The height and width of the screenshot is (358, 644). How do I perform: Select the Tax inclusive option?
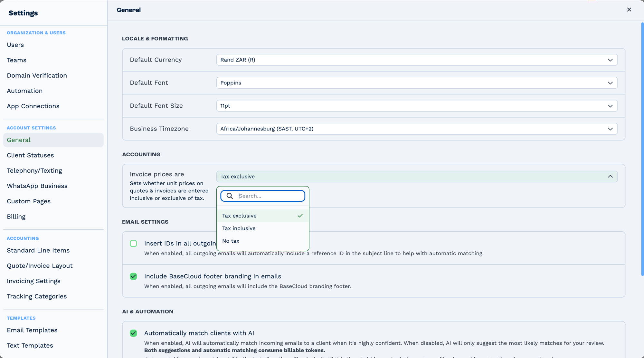click(263, 228)
